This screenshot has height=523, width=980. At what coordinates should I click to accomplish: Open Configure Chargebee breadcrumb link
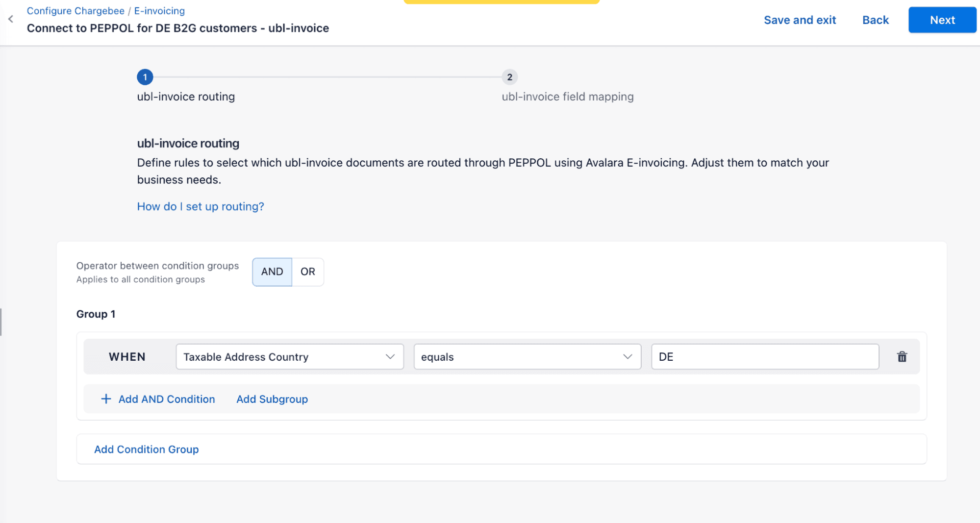75,11
